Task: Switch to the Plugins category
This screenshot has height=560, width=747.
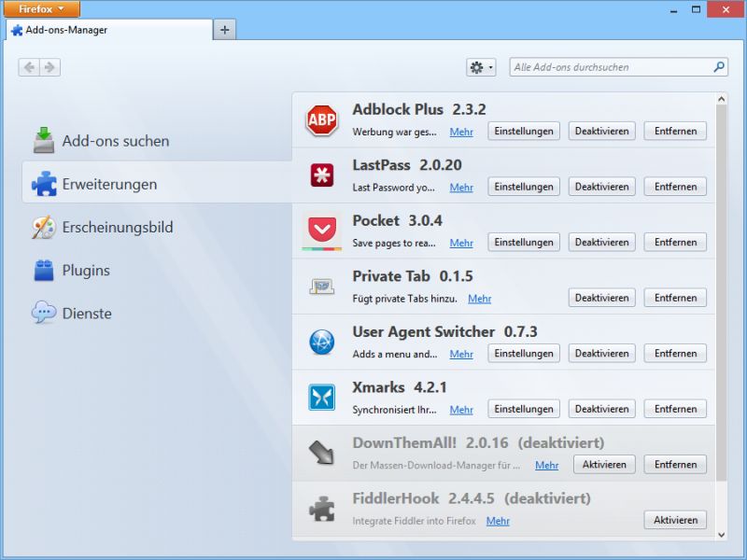Action: [157, 270]
